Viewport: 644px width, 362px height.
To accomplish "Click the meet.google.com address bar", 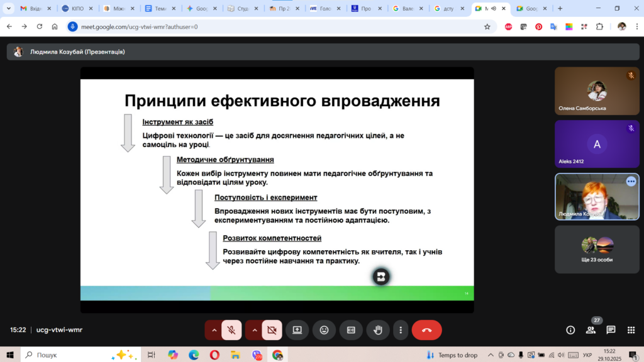I will pos(277,27).
